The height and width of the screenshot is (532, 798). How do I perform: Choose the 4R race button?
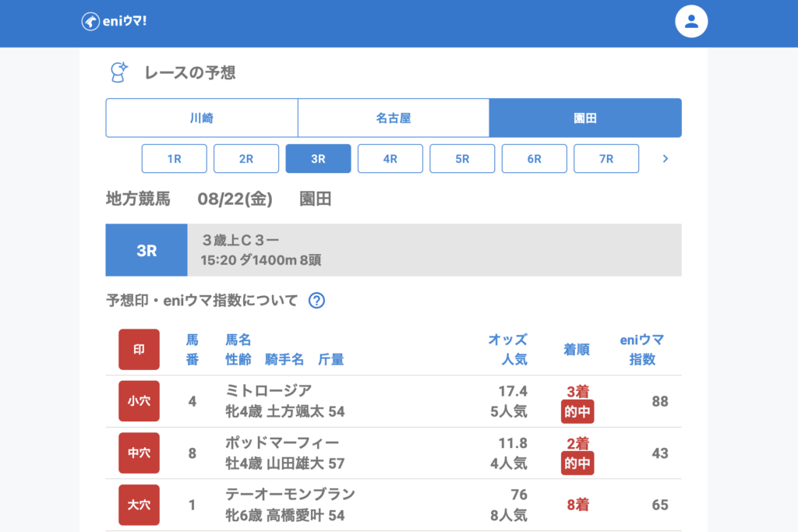(390, 159)
